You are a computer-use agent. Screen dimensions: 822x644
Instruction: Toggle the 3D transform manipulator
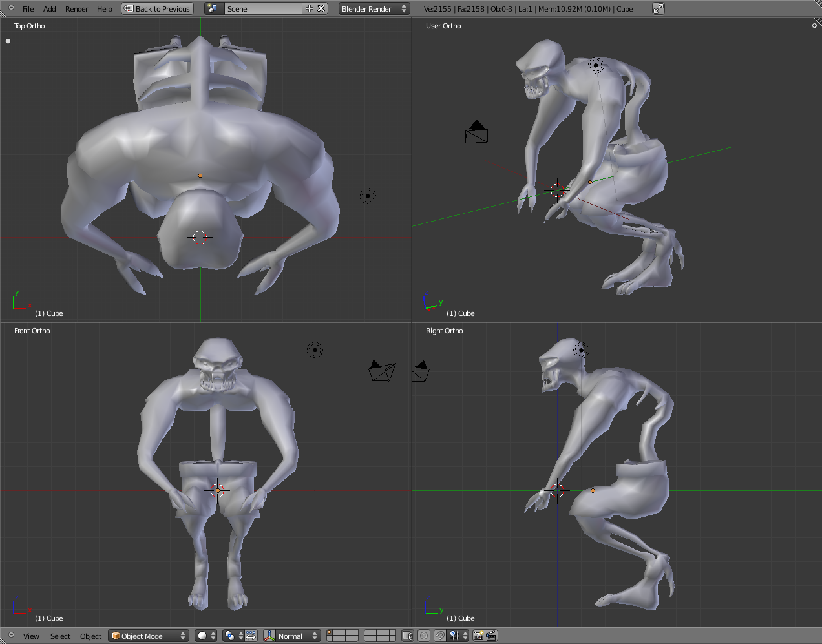tap(269, 636)
